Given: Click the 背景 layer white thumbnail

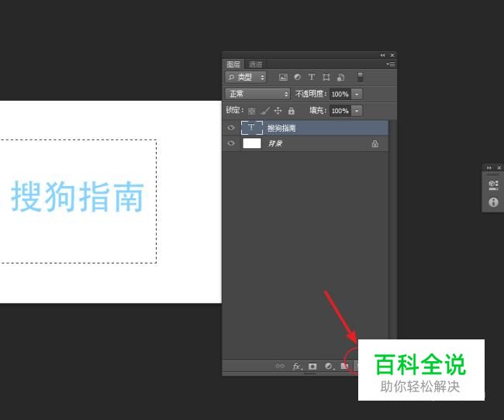Looking at the screenshot, I should coord(252,143).
